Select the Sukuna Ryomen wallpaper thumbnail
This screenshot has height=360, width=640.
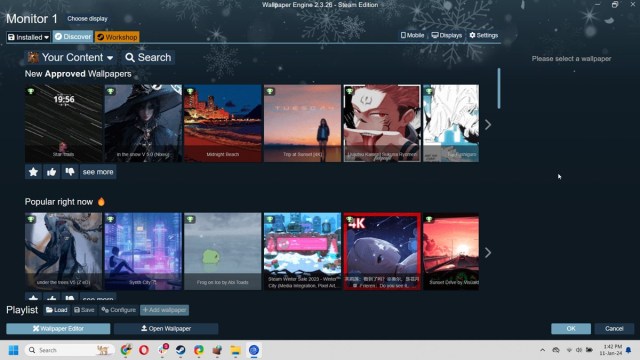(x=382, y=123)
